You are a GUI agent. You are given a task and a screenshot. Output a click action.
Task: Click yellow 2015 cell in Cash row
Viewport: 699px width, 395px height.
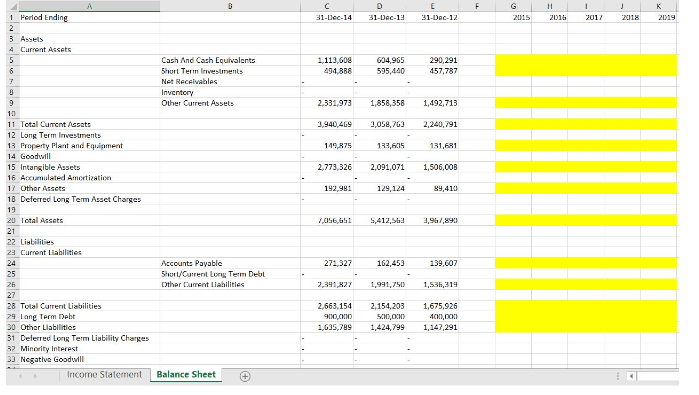(513, 60)
